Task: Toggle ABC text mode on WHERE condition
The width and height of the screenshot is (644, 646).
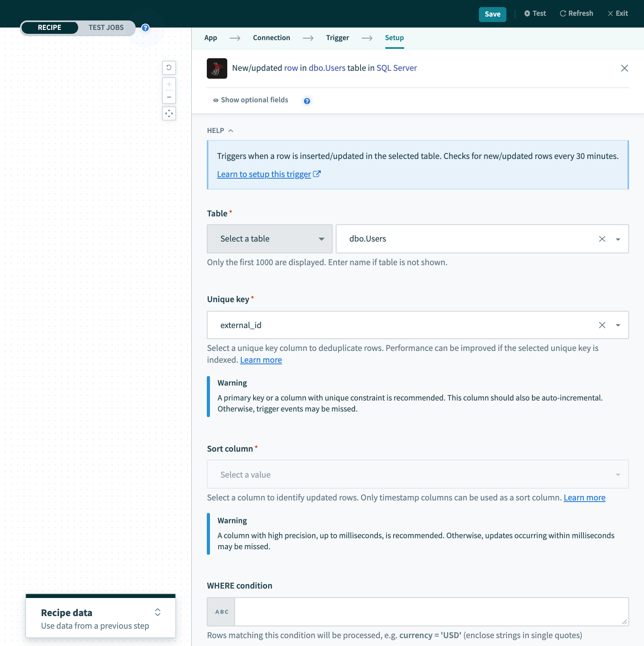Action: (221, 612)
